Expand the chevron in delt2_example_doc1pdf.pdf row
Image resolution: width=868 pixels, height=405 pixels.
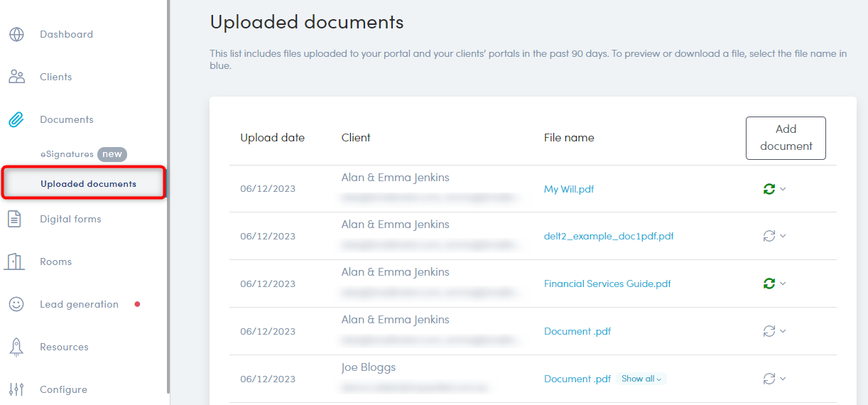click(x=783, y=236)
